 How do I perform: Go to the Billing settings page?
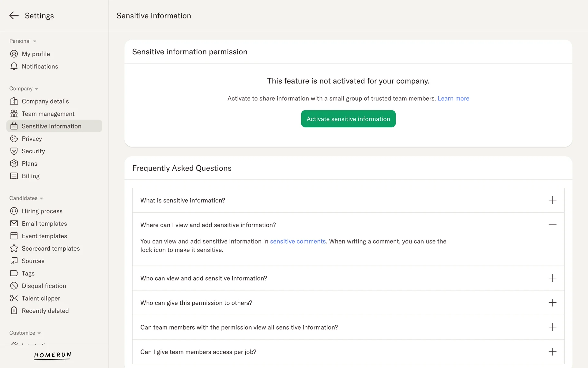pos(31,176)
